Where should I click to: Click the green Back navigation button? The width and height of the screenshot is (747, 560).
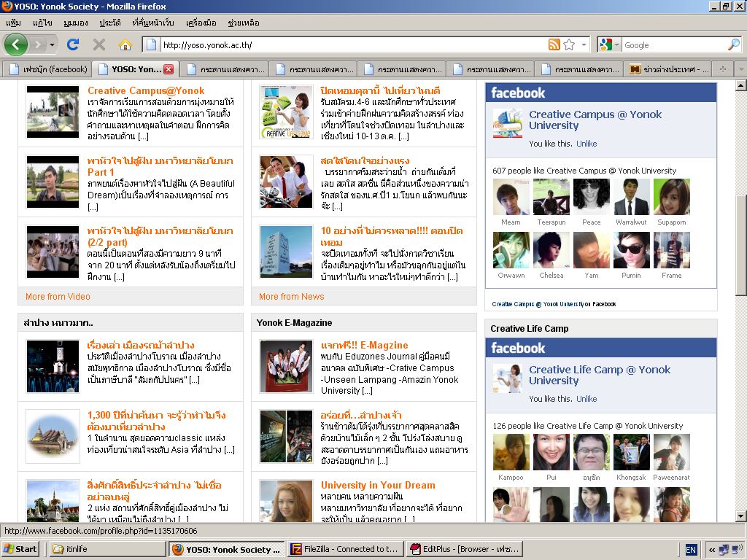[16, 44]
